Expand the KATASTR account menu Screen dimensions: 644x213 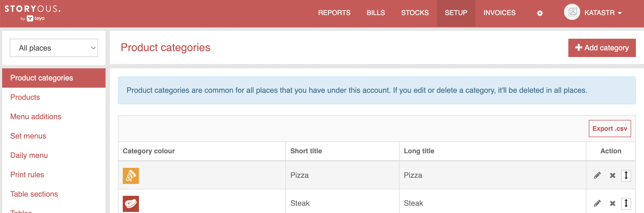point(603,13)
